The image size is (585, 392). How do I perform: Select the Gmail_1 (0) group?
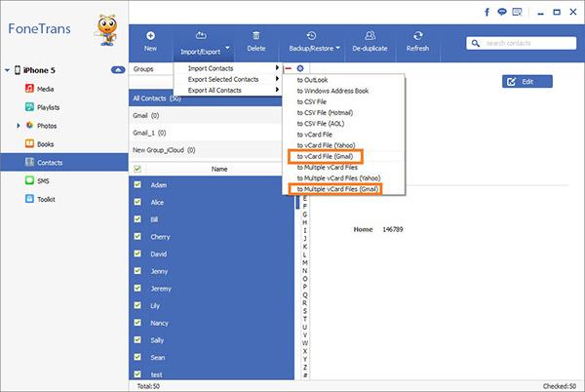tap(205, 133)
